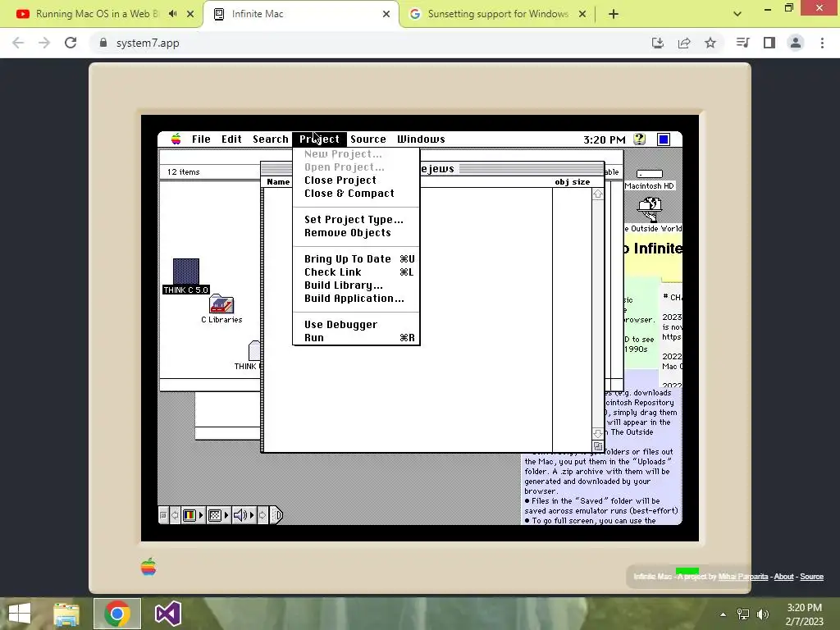The height and width of the screenshot is (630, 840).
Task: Open the Control Strip monitor resolution module
Action: (x=218, y=515)
